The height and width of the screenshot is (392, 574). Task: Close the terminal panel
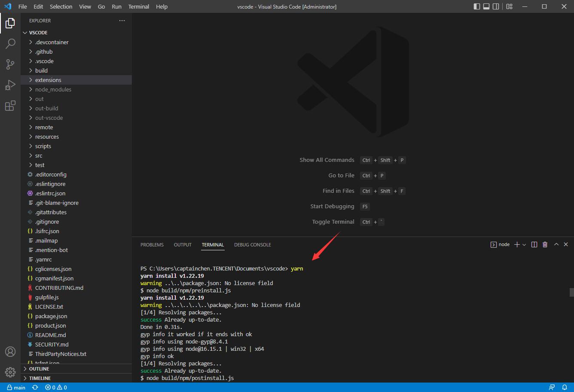pyautogui.click(x=566, y=244)
